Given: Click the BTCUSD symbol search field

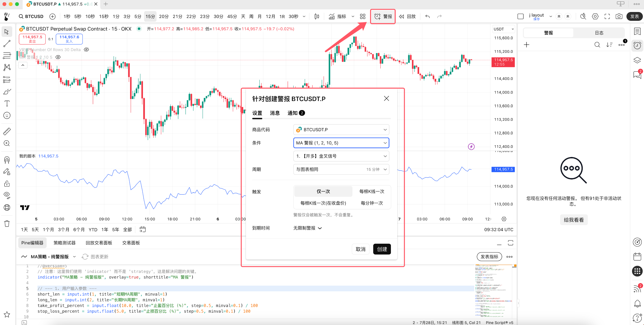Looking at the screenshot, I should coord(31,17).
